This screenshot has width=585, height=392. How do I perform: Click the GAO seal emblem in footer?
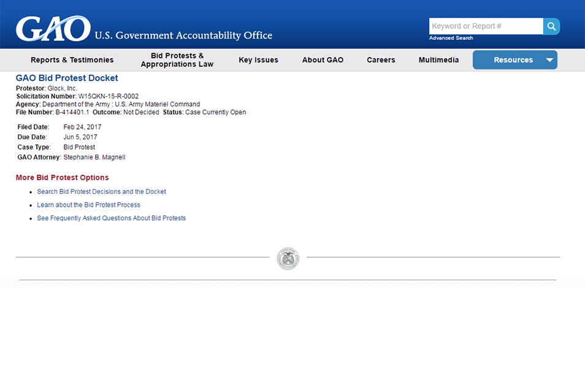pos(288,258)
